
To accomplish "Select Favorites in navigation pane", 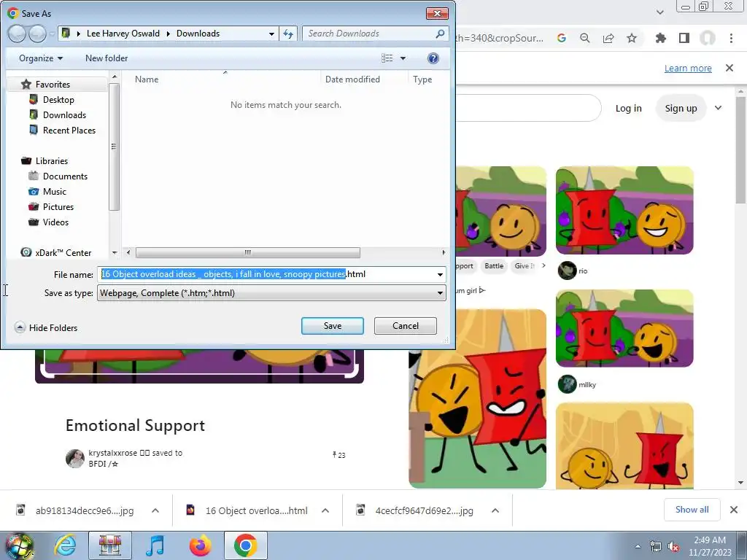I will (53, 85).
